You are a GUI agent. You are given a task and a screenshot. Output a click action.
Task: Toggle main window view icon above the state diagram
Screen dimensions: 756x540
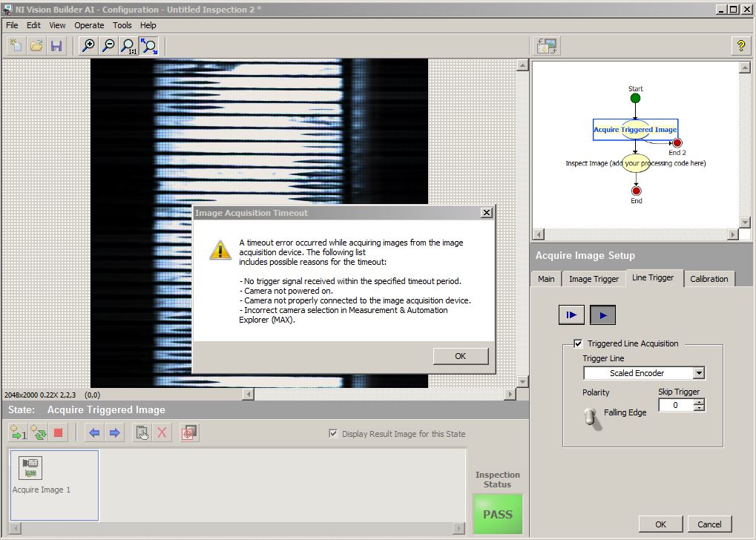point(547,46)
